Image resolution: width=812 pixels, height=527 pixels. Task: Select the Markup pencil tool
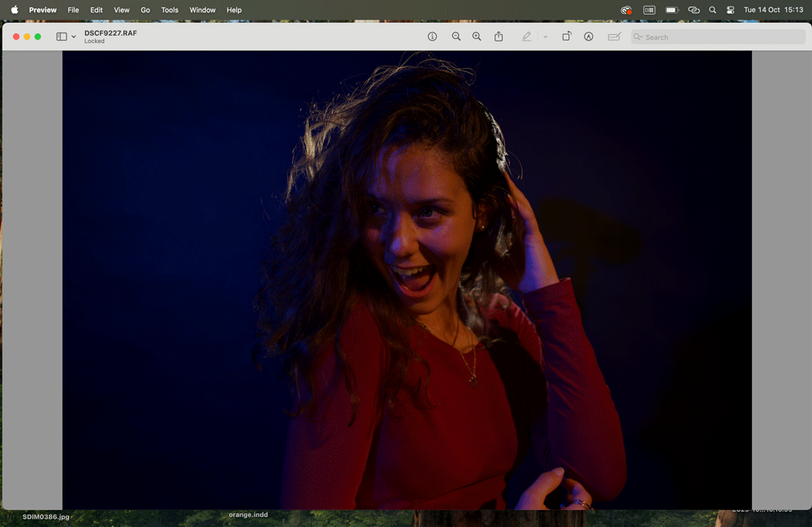click(x=526, y=36)
